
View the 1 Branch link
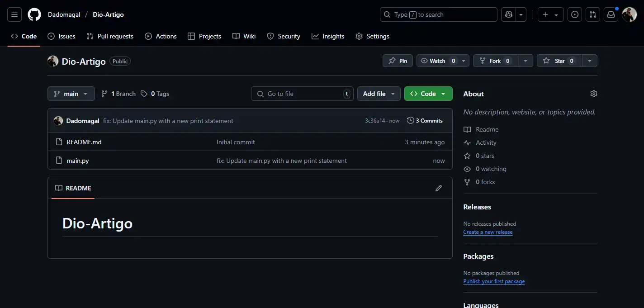click(x=118, y=94)
